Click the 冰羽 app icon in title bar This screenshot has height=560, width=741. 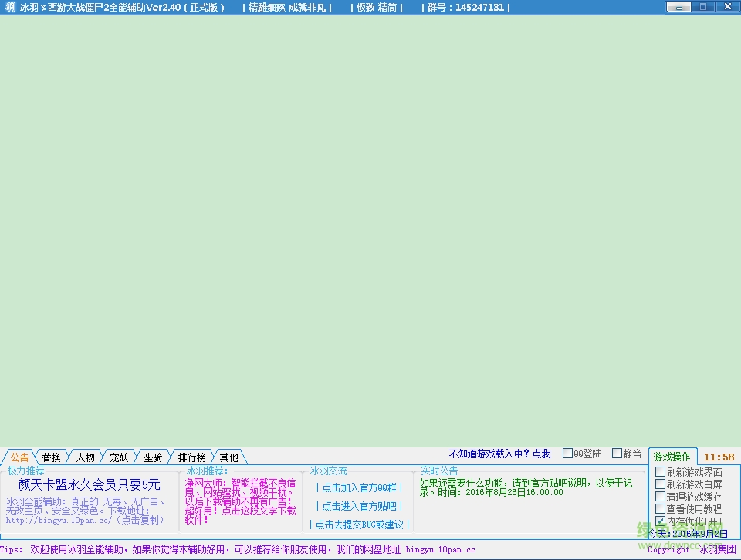[x=8, y=7]
